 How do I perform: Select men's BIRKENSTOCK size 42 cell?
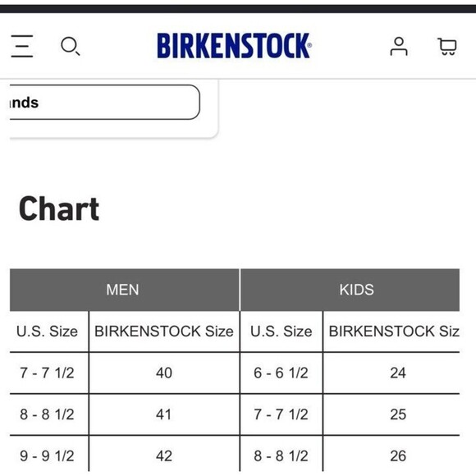click(x=164, y=455)
